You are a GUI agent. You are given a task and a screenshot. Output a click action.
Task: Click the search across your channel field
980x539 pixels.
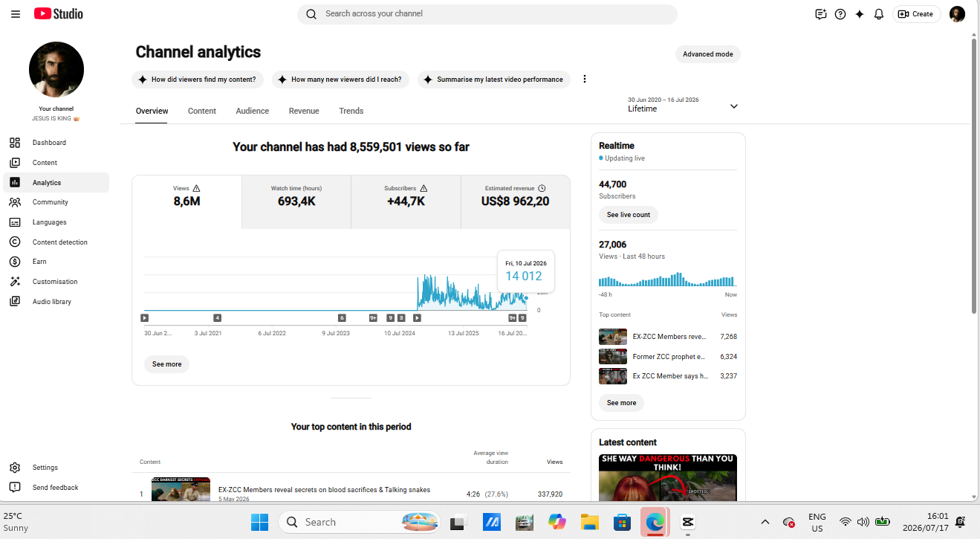coord(487,14)
